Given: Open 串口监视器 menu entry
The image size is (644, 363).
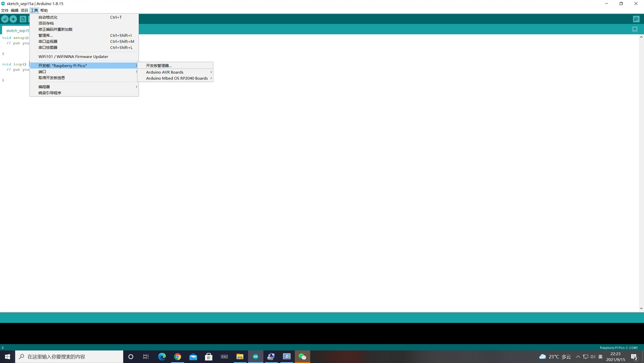Looking at the screenshot, I should click(84, 42).
